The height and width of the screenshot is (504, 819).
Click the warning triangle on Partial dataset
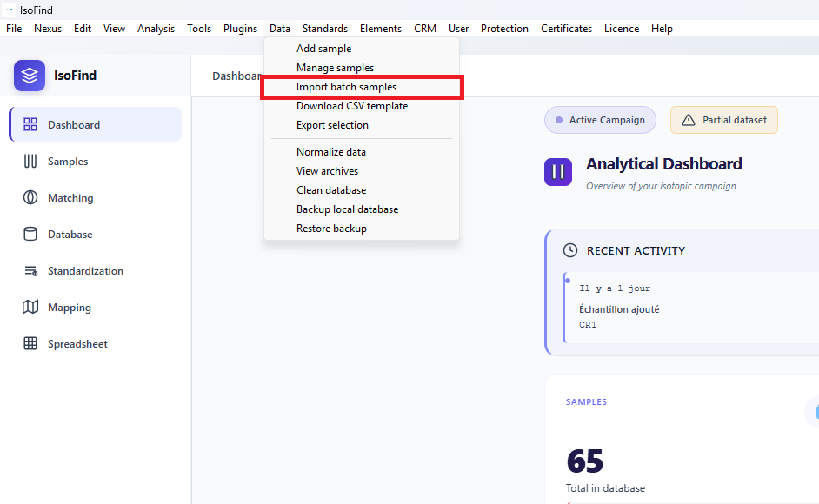point(689,120)
